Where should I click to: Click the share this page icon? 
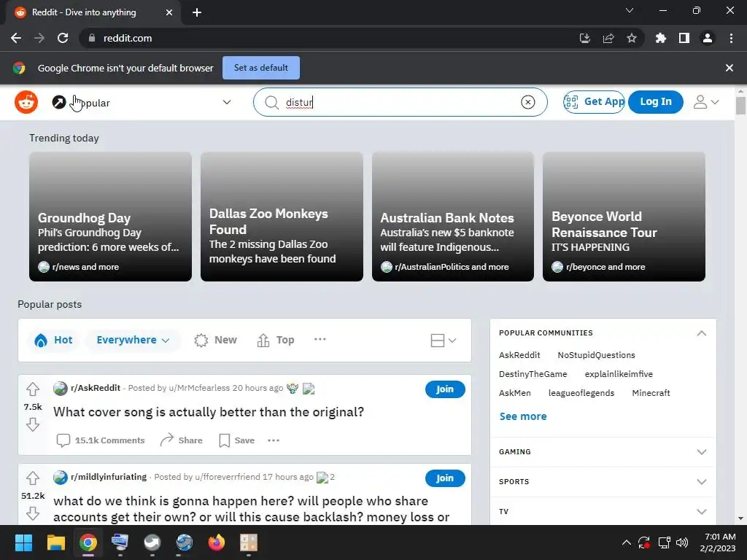tap(608, 38)
